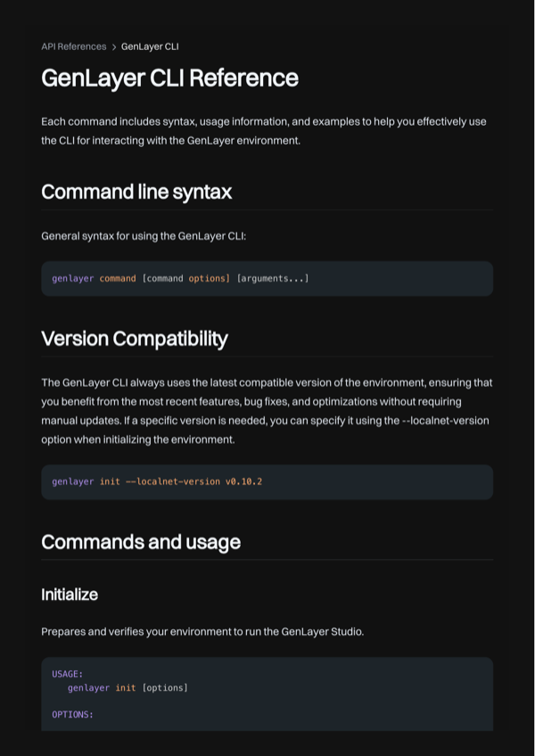
Task: Click the "General syntax for using" sentence
Action: pos(144,236)
